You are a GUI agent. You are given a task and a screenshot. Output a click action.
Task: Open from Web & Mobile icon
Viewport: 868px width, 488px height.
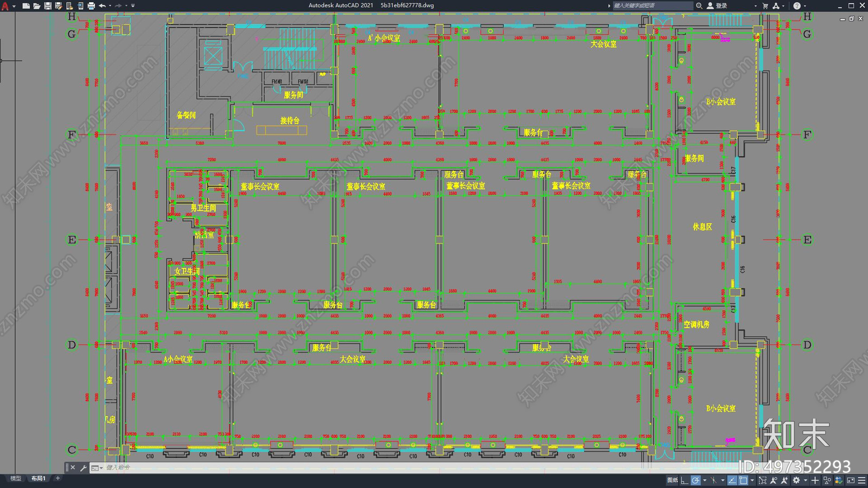(69, 5)
